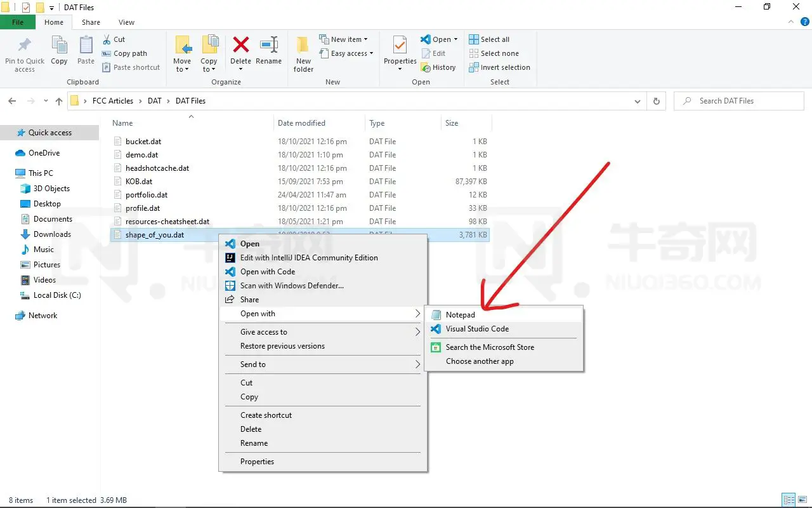Viewport: 812px width, 508px height.
Task: Open the Easy access dropdown
Action: click(x=346, y=53)
